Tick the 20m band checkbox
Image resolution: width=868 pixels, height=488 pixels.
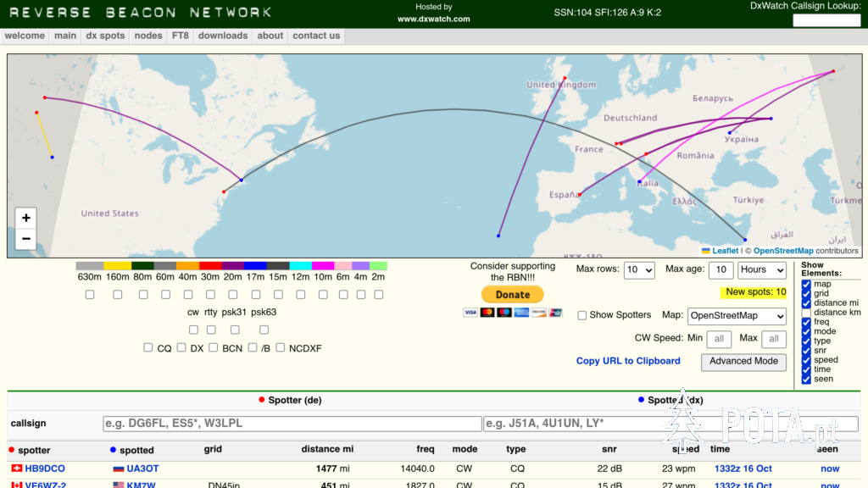(x=233, y=294)
